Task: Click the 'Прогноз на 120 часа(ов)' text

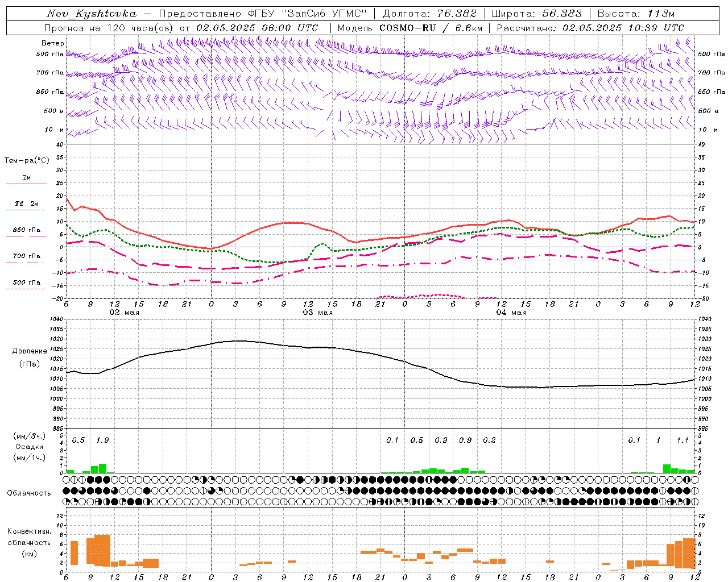Action: pos(110,28)
